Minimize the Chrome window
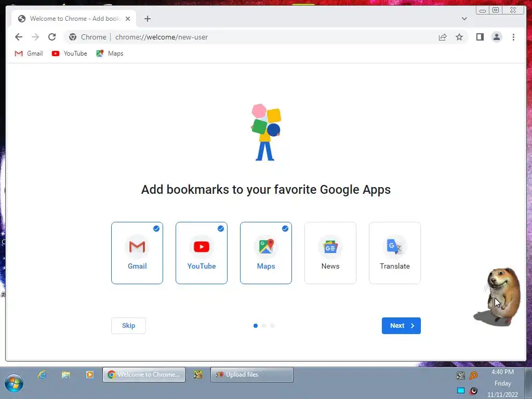This screenshot has width=532, height=399. (483, 10)
